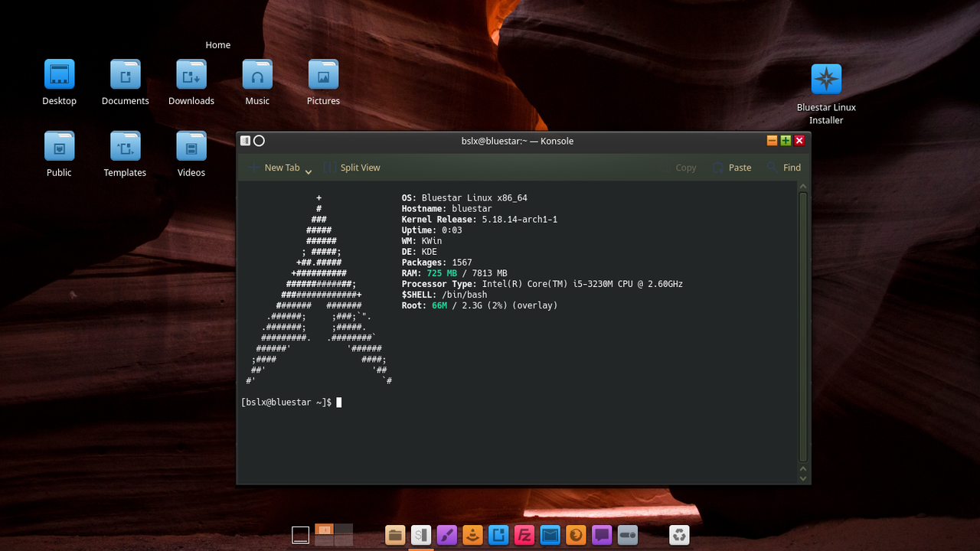The height and width of the screenshot is (551, 980).
Task: Click New Tab in Konsole toolbar
Action: pos(275,168)
